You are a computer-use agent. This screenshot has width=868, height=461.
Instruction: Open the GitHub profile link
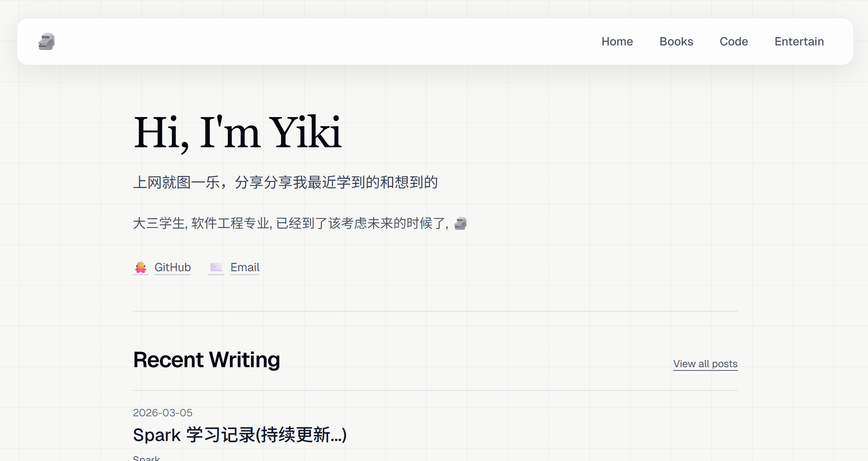[x=173, y=267]
